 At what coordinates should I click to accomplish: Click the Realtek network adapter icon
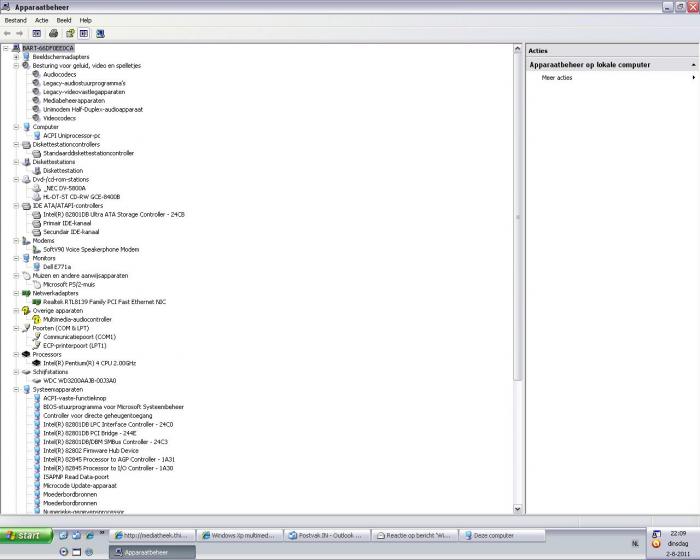(37, 302)
